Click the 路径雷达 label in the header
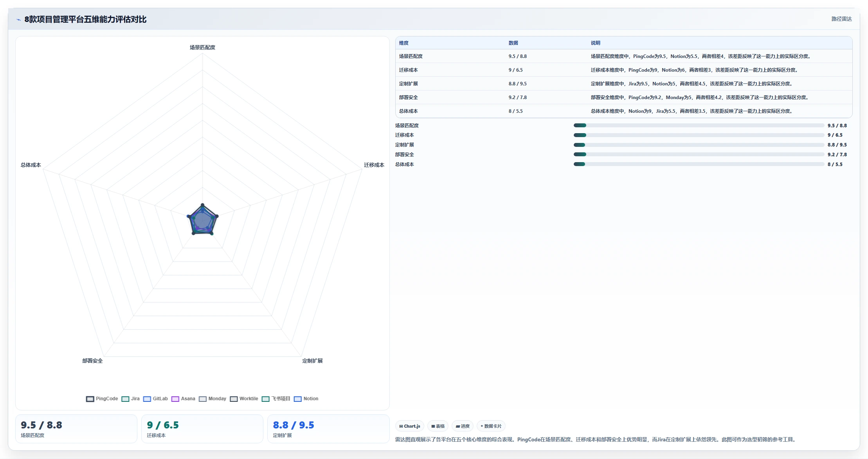The height and width of the screenshot is (459, 868). 841,19
